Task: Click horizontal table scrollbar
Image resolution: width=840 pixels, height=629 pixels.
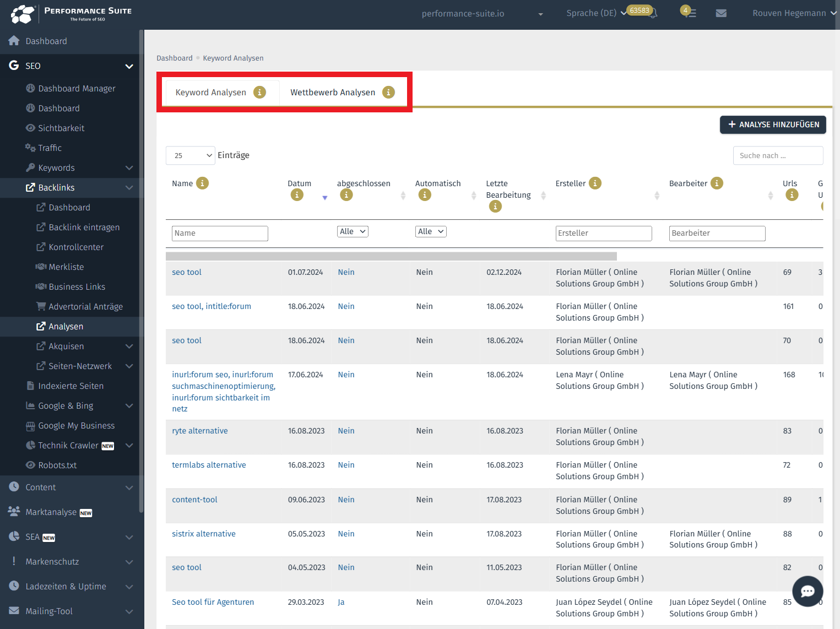Action: (x=391, y=256)
